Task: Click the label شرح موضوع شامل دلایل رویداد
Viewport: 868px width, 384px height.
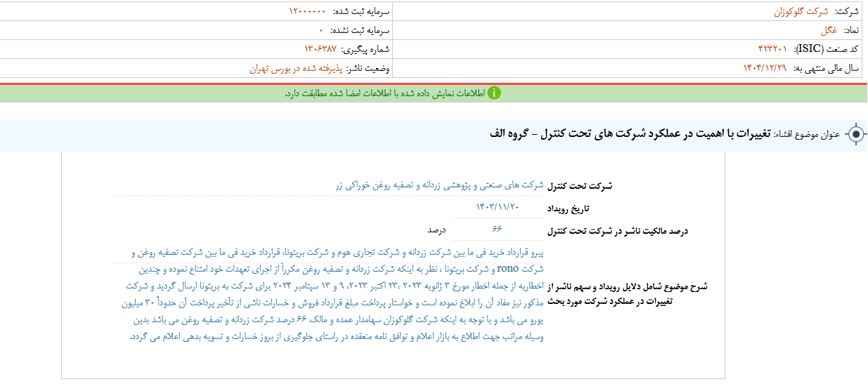Action: pos(628,294)
